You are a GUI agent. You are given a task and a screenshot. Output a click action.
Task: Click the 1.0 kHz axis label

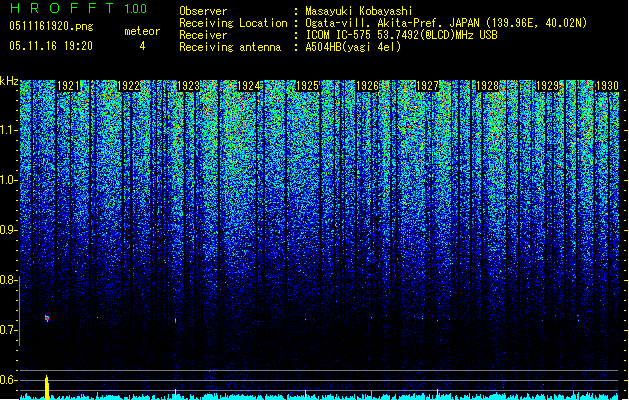coord(9,180)
